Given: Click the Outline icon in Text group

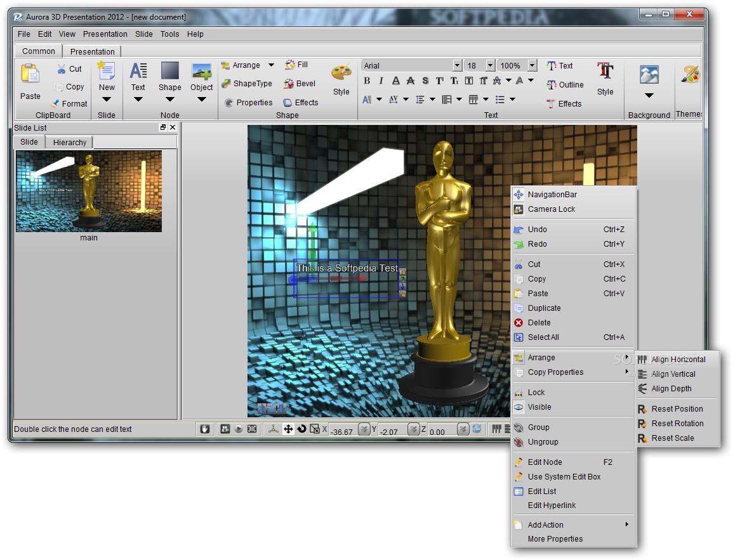Looking at the screenshot, I should (551, 85).
